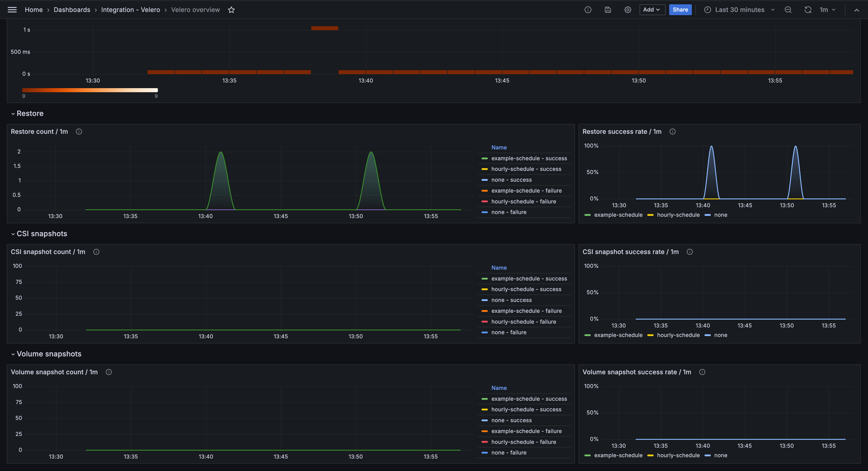Refresh the dashboard data
Image resolution: width=868 pixels, height=471 pixels.
[x=808, y=9]
